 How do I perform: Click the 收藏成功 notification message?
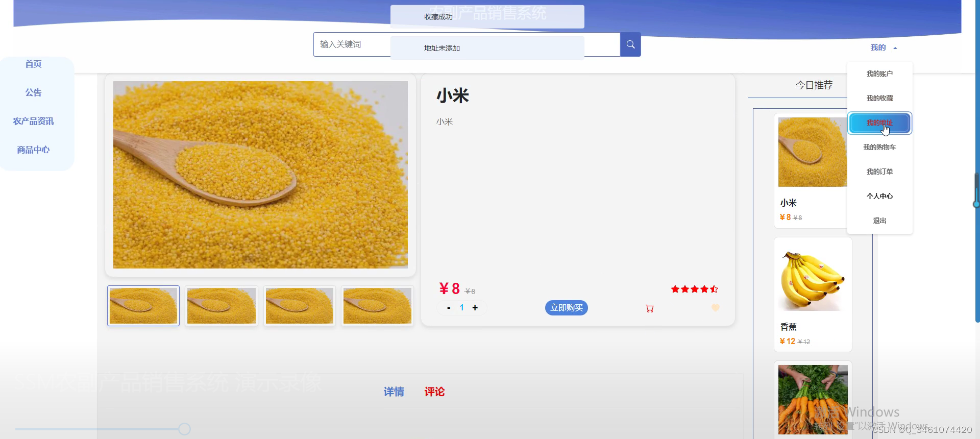[x=487, y=17]
